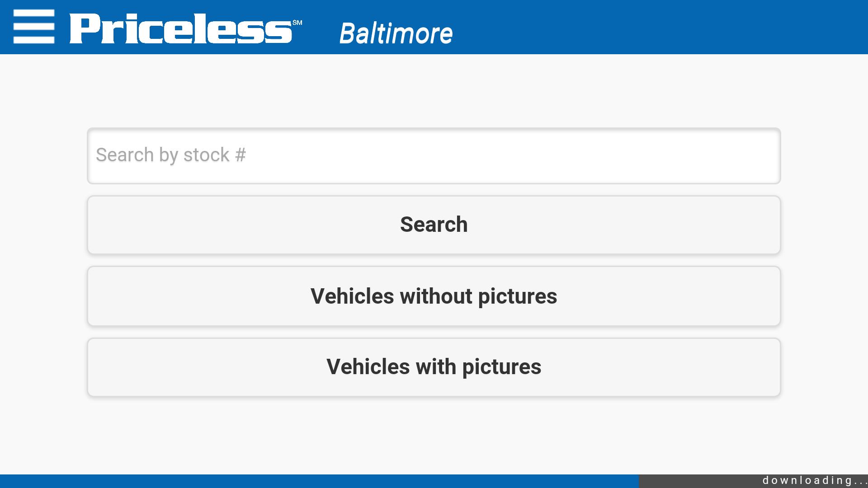
Task: Return home via the Priceless wordmark
Action: pos(181,28)
